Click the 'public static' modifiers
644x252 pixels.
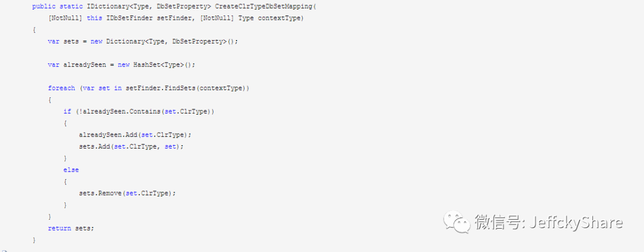[x=57, y=7]
